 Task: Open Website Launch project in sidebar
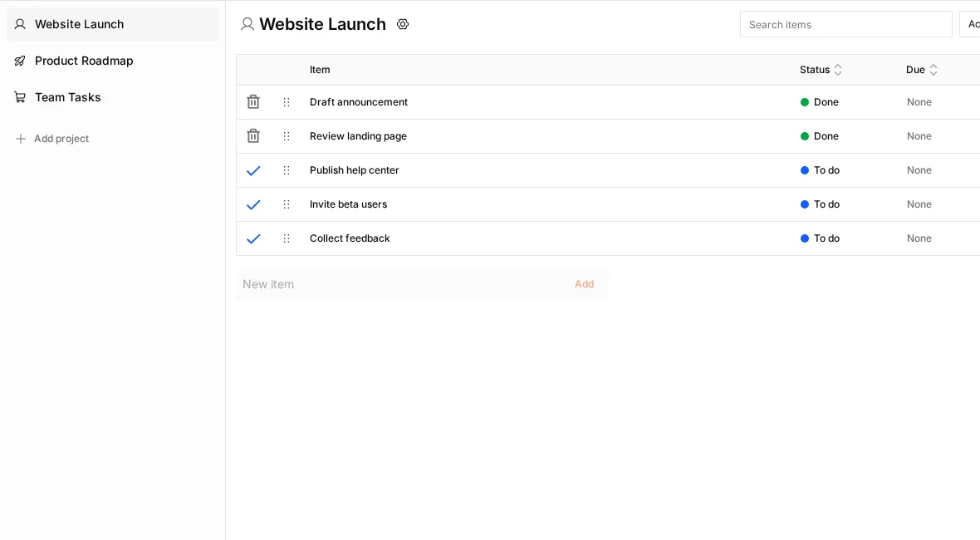(x=112, y=24)
